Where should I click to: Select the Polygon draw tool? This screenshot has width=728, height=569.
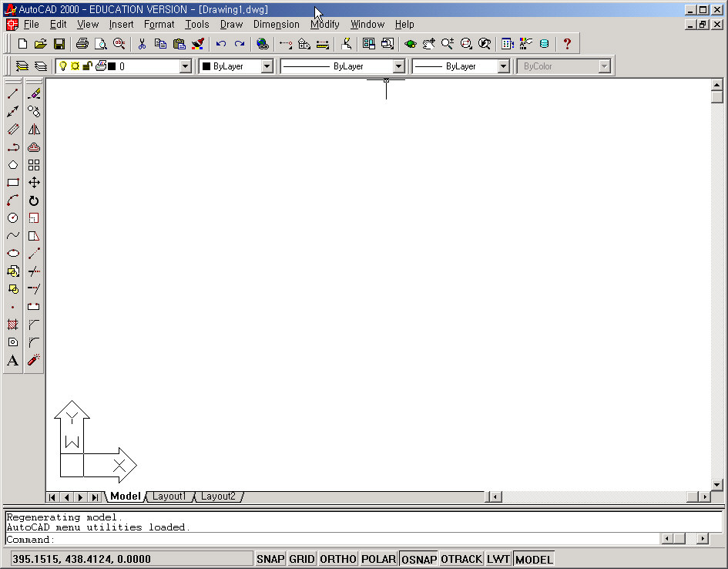13,165
